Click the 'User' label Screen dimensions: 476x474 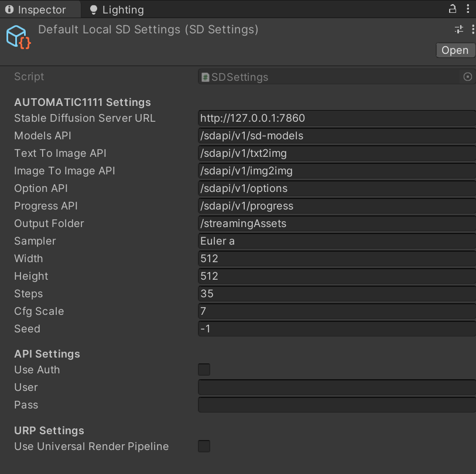click(x=26, y=387)
